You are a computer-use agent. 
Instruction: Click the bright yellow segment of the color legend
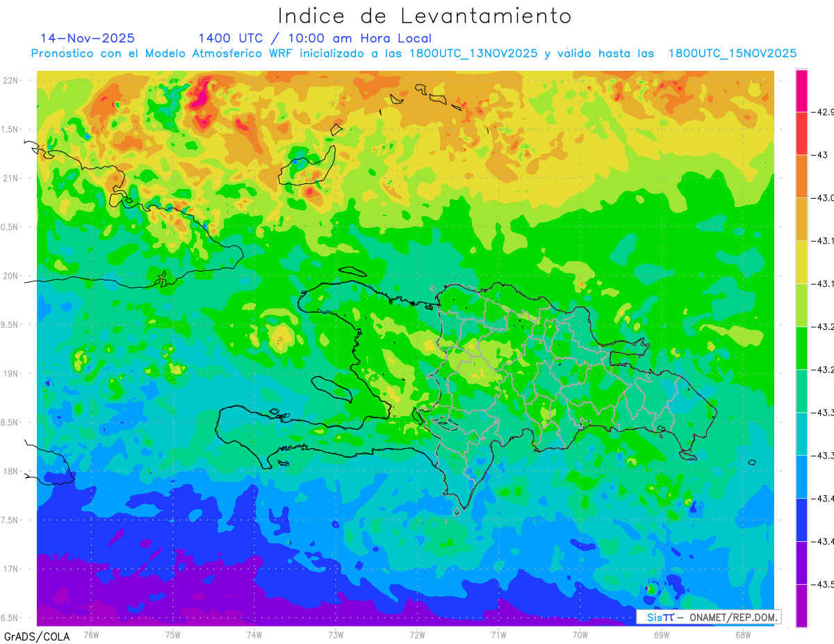coord(801,262)
